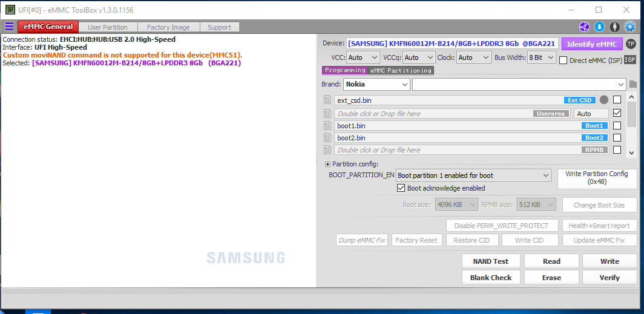644x314 pixels.
Task: Check the boot2.bin Boot2 checkbox
Action: 617,137
